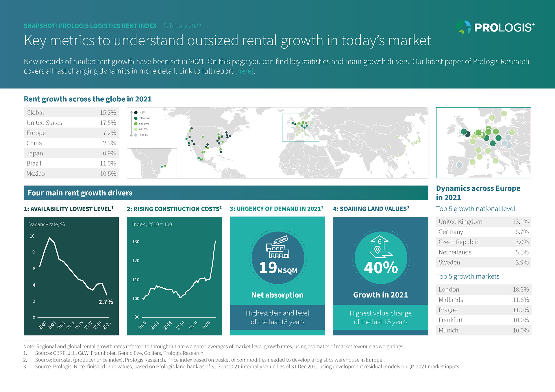Select the United States 17.5% row

pyautogui.click(x=71, y=123)
